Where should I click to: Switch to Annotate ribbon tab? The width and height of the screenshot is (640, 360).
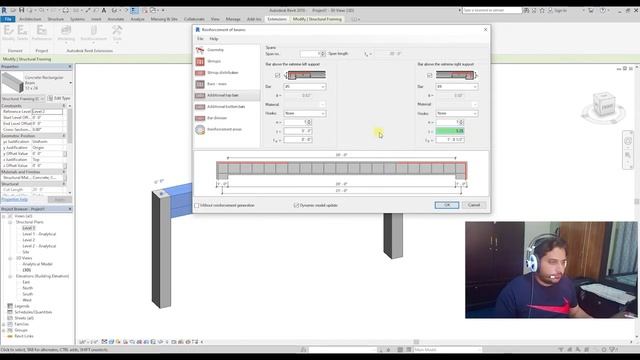116,19
